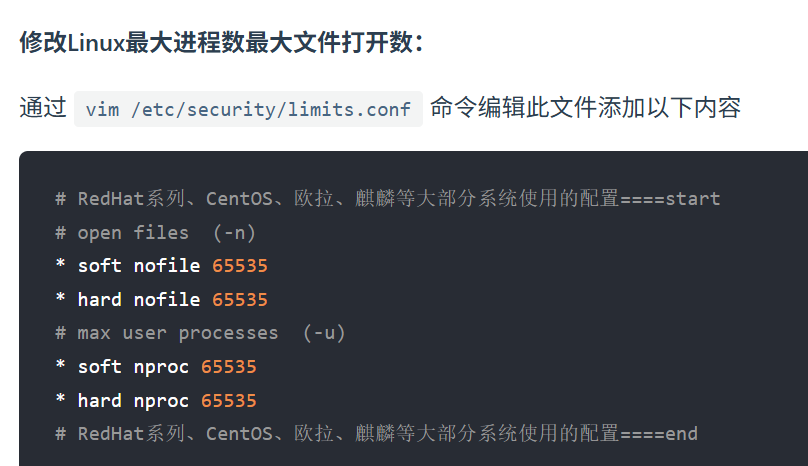Click the '(-n)' flag in the comment
808x466 pixels.
(x=234, y=232)
